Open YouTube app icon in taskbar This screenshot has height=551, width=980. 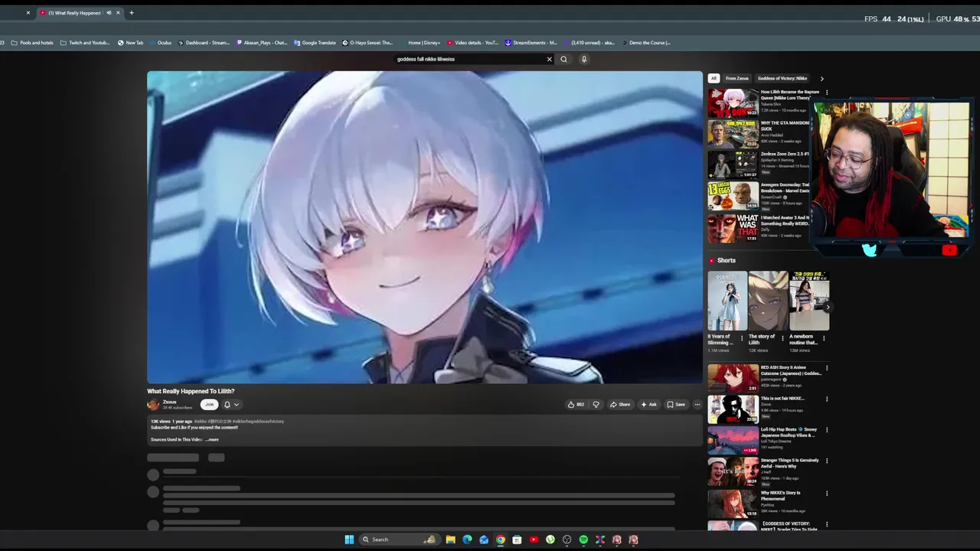click(534, 540)
